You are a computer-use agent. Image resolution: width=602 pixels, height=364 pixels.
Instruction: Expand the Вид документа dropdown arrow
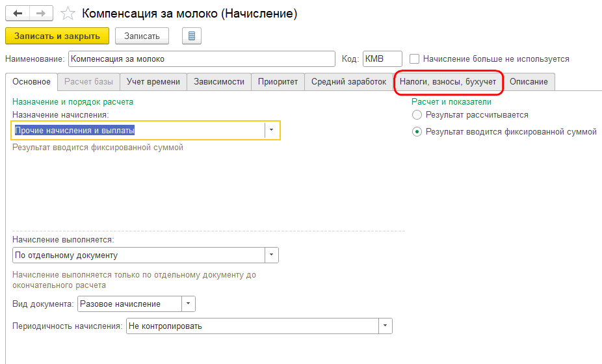point(188,304)
